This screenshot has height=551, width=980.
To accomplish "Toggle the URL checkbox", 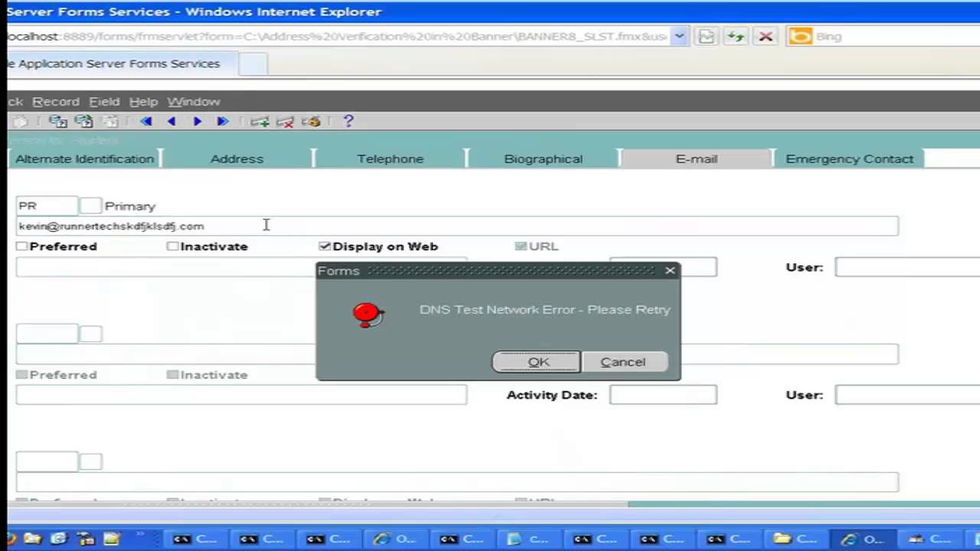I will [521, 246].
